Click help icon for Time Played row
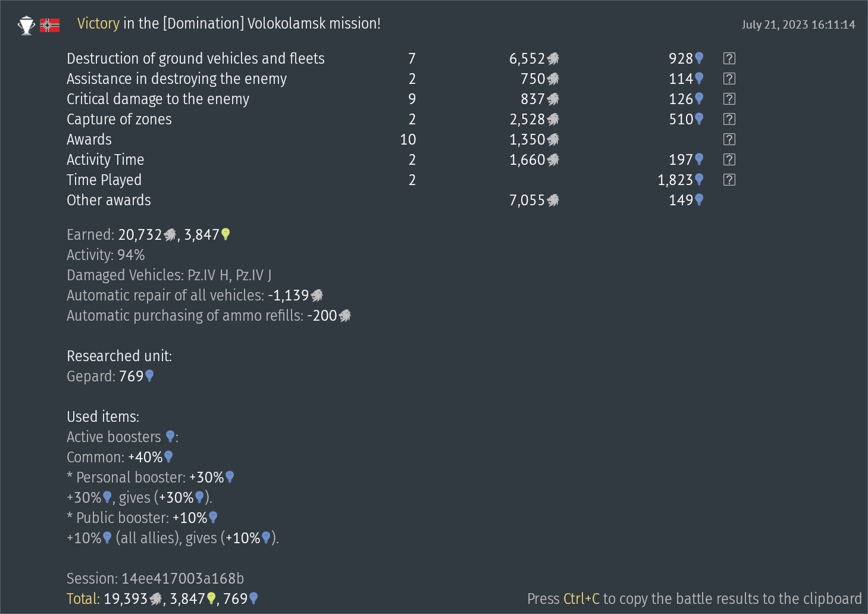 tap(729, 180)
